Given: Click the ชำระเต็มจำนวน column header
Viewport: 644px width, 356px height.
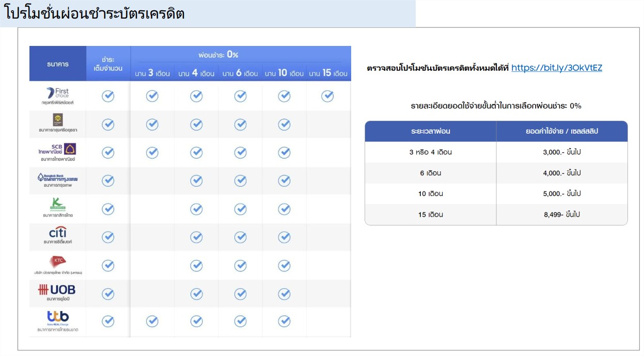Looking at the screenshot, I should (x=108, y=64).
